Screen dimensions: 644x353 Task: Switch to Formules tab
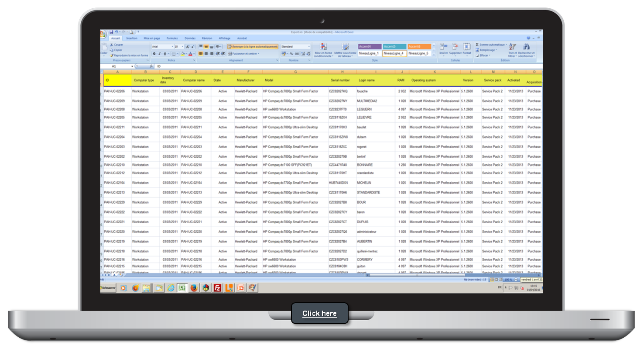(172, 38)
